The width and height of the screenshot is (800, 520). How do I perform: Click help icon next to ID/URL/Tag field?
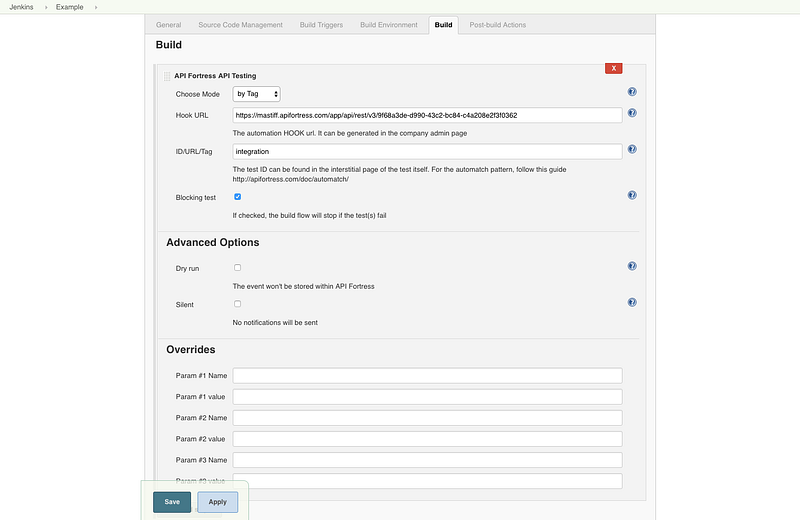coord(632,150)
